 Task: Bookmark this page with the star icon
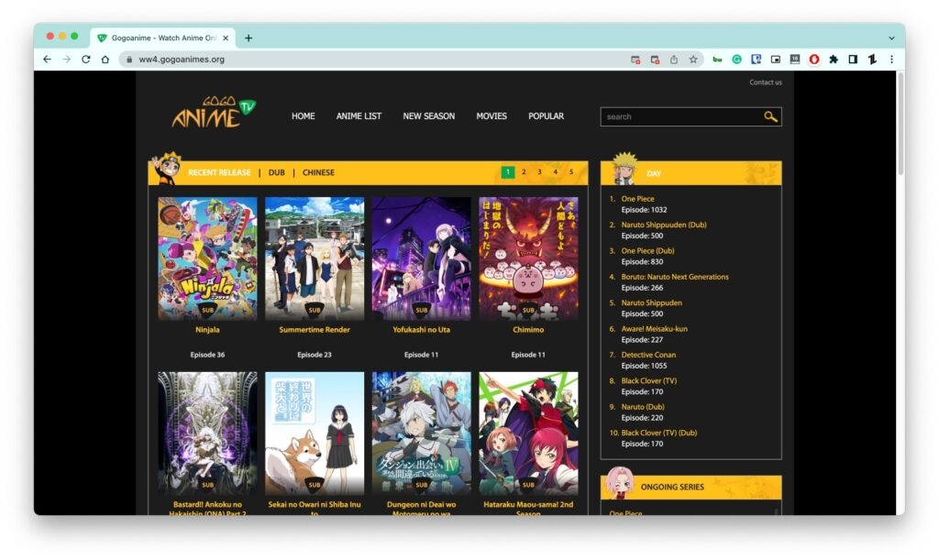[x=693, y=60]
